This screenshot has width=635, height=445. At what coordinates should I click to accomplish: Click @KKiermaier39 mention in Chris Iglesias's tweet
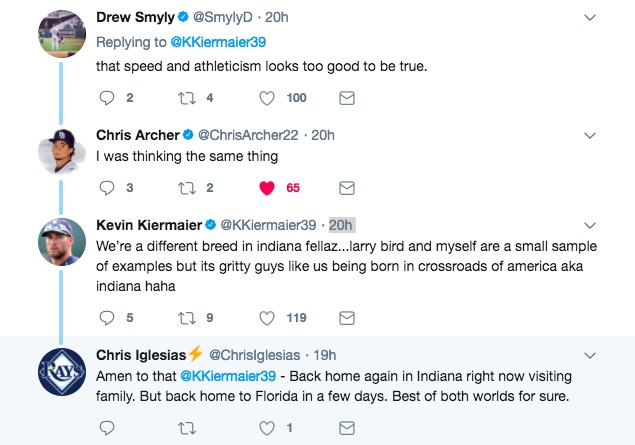[227, 375]
